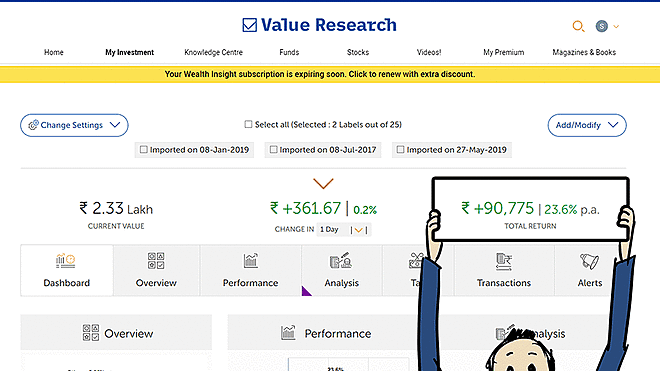Image resolution: width=660 pixels, height=371 pixels.
Task: Click the ₹ +90,775 total return value
Action: point(498,208)
